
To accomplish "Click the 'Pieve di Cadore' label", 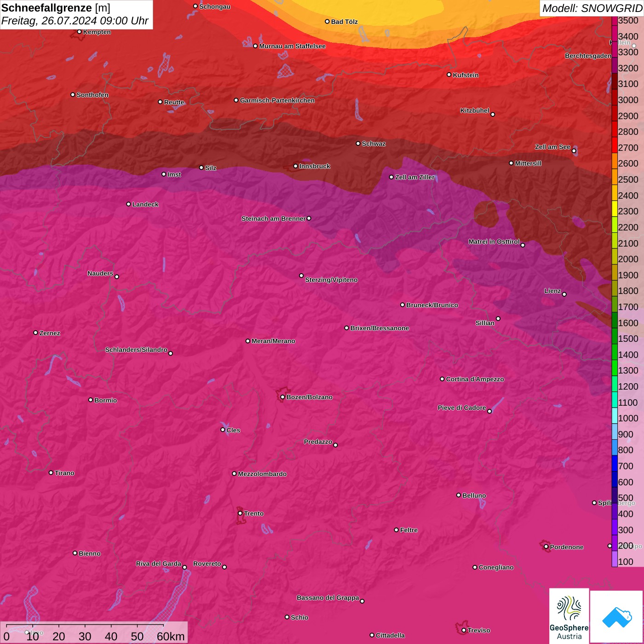I will [462, 408].
